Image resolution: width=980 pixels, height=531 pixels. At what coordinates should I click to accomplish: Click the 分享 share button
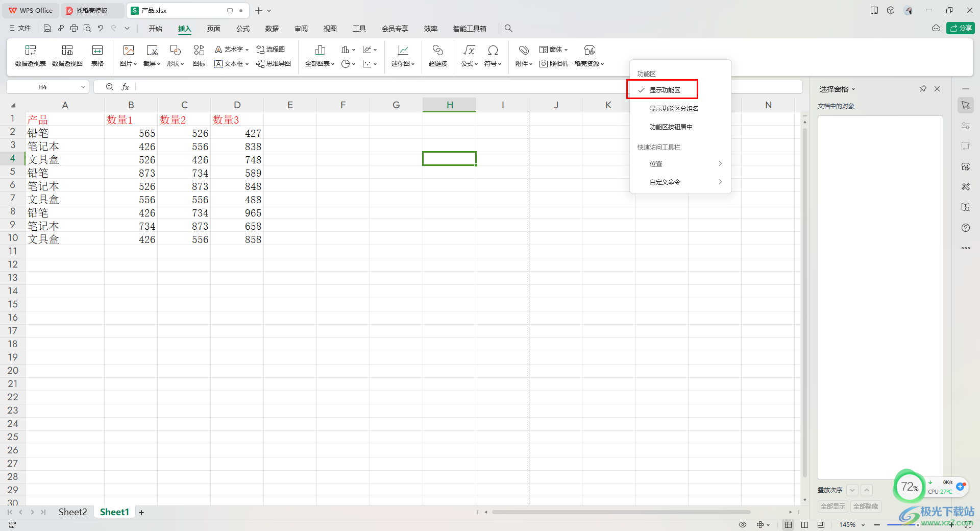961,28
